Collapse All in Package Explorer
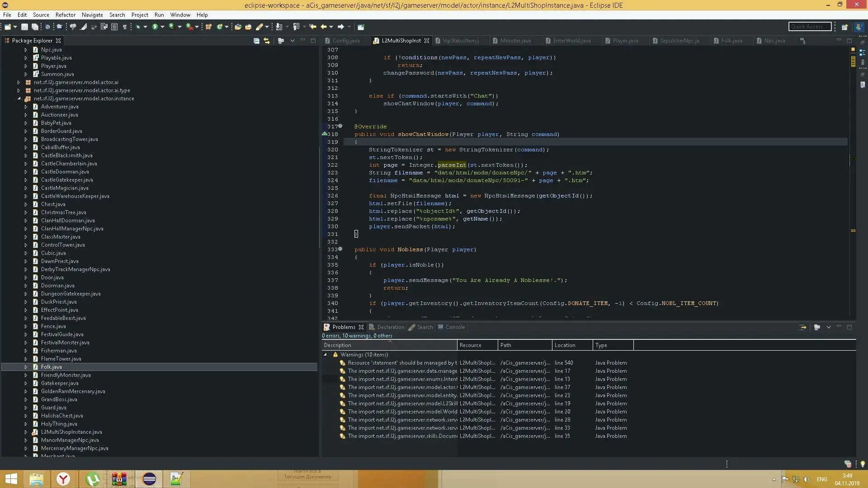Image resolution: width=868 pixels, height=488 pixels. click(256, 41)
